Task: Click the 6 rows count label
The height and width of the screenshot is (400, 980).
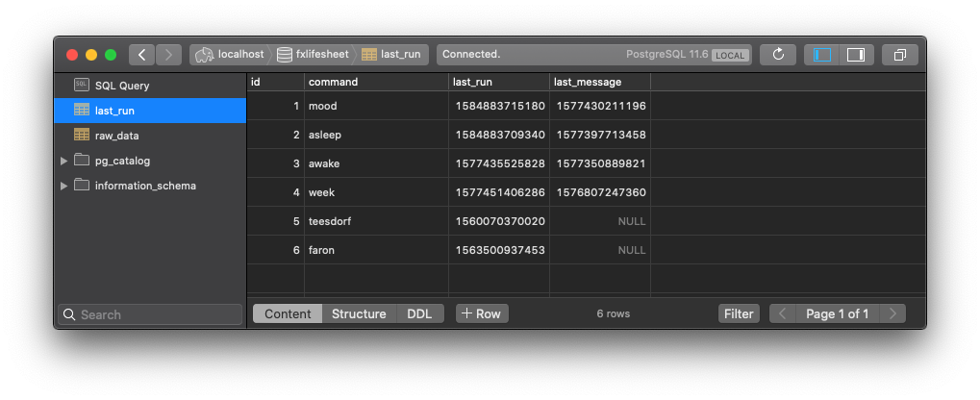Action: (614, 313)
